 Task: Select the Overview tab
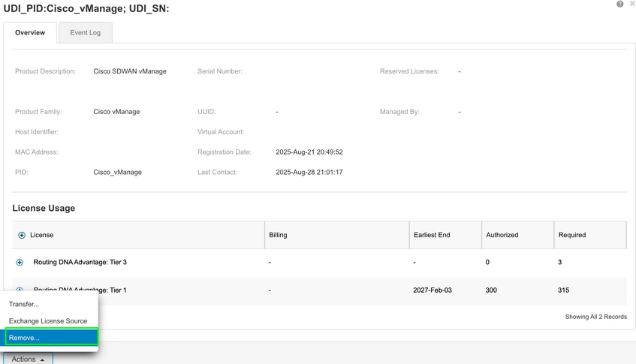point(30,32)
